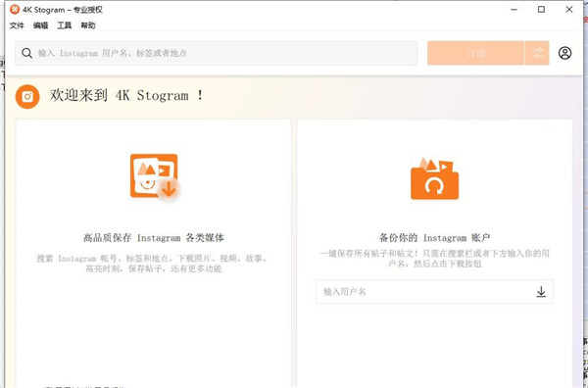Image resolution: width=588 pixels, height=388 pixels.
Task: Click the 备份你的 Instagram 账户 heading
Action: click(434, 238)
